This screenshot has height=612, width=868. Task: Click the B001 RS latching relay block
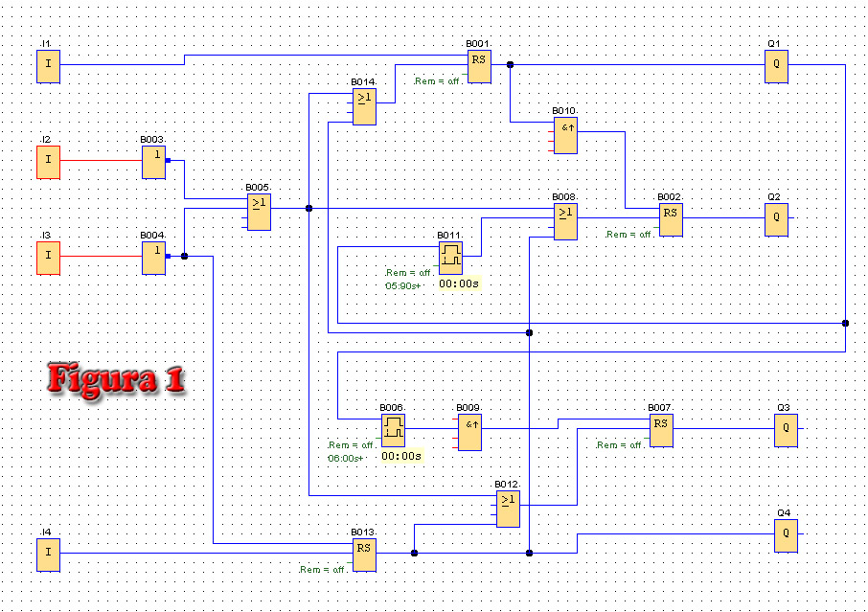click(x=479, y=66)
